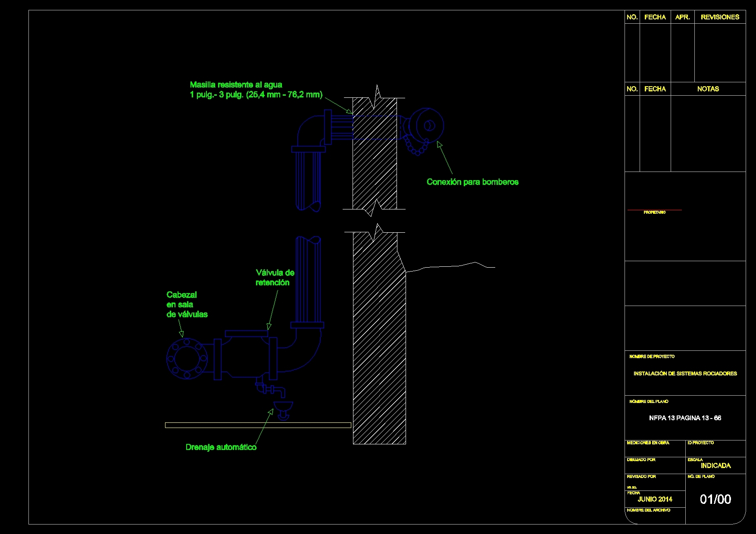Click the small drain valve under check valve
Viewport: 756px width, 534px height.
(x=270, y=389)
